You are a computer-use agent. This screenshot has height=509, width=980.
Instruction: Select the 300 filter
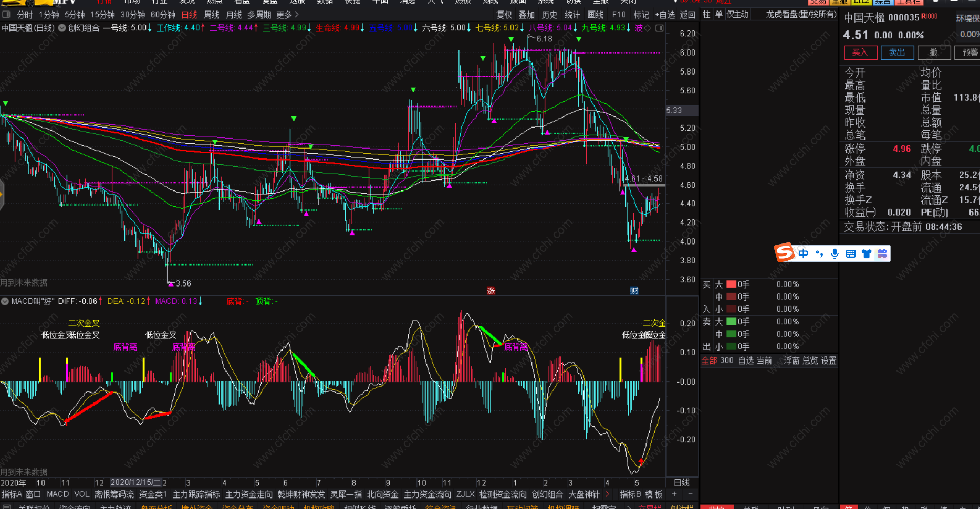tap(727, 360)
